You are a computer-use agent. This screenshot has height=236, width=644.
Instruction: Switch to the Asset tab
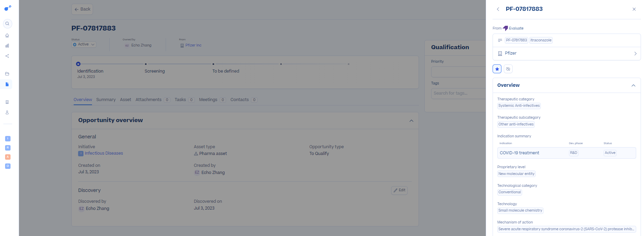tap(126, 100)
